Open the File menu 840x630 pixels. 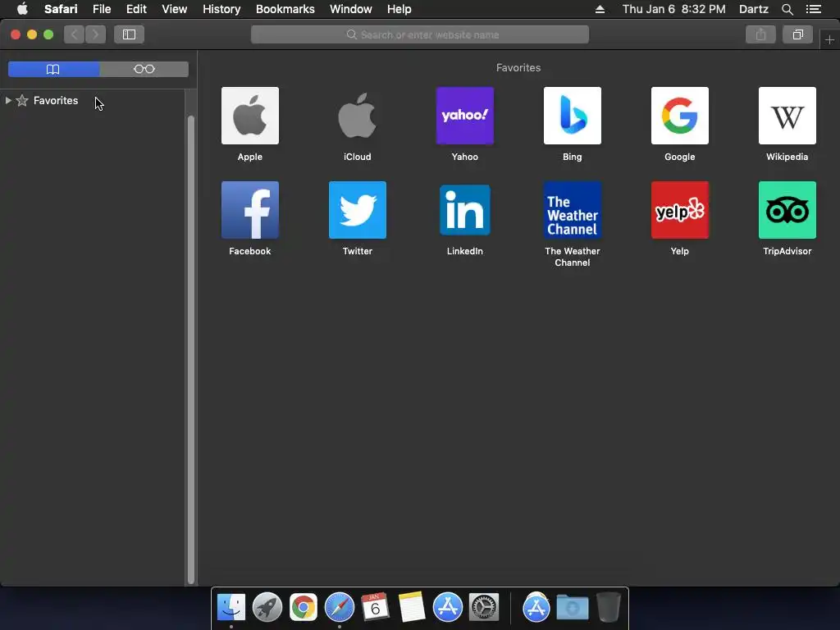point(102,9)
